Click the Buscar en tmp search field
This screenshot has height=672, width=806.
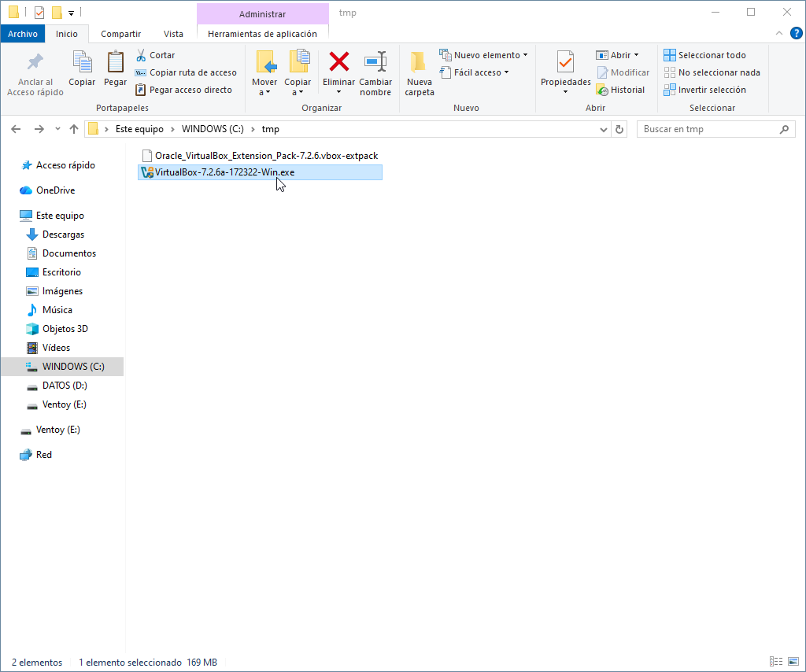(x=708, y=129)
